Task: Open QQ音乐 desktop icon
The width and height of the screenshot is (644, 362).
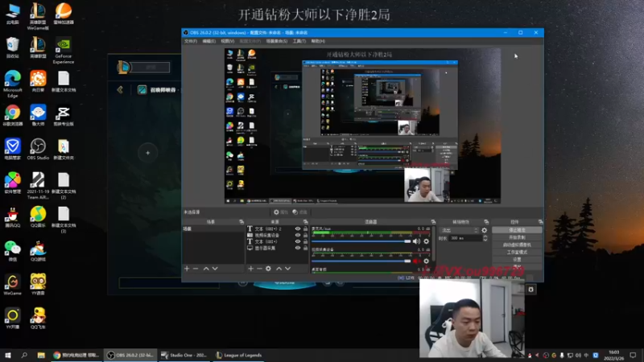Action: pyautogui.click(x=38, y=216)
